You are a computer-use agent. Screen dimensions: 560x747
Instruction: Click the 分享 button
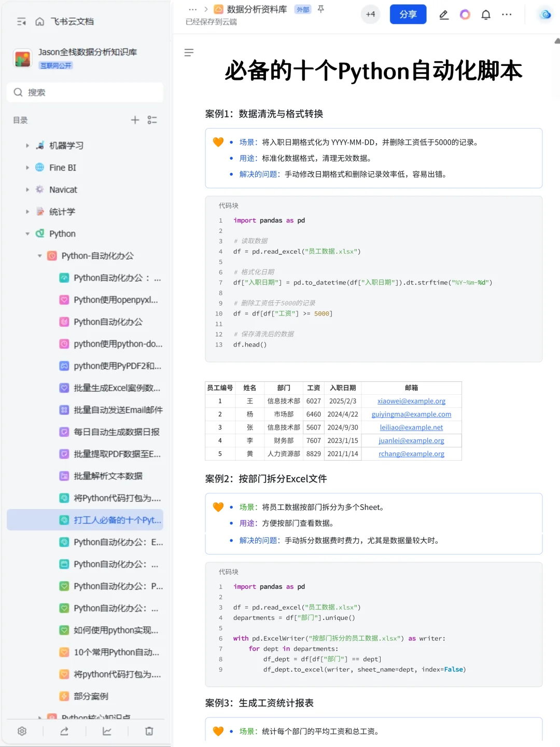click(x=408, y=15)
